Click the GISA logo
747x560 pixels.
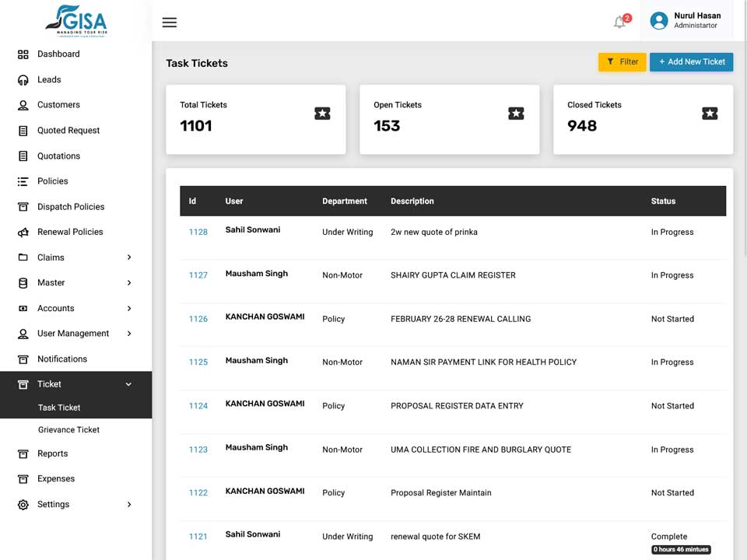click(x=76, y=21)
